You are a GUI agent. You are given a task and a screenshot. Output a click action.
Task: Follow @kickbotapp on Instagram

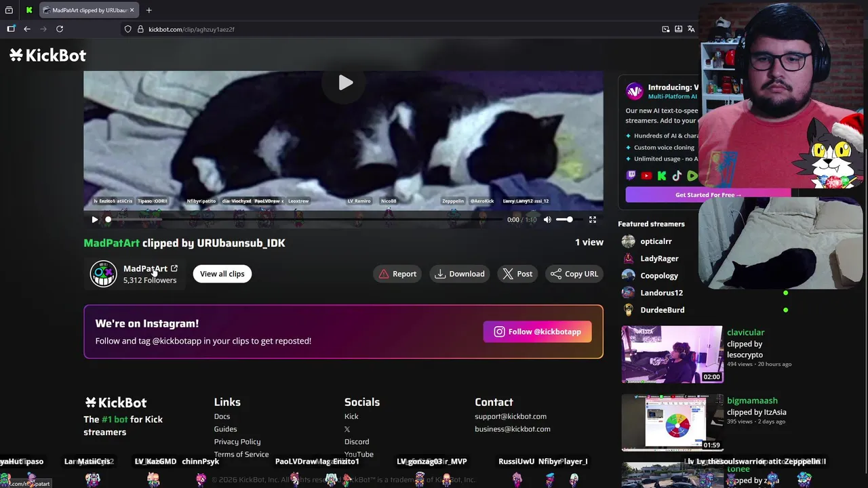coord(537,331)
